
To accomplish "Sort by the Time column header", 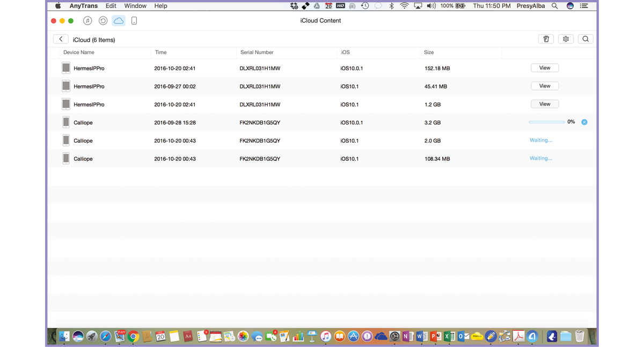I will (x=161, y=53).
